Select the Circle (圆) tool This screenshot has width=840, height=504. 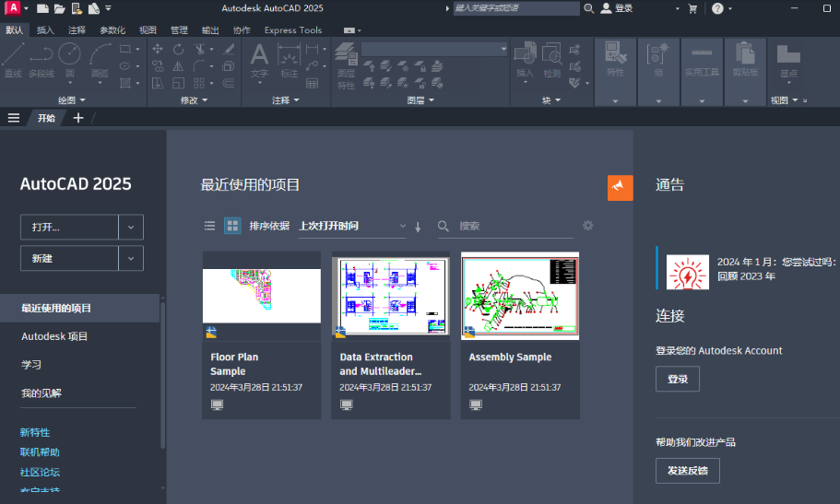coord(70,60)
